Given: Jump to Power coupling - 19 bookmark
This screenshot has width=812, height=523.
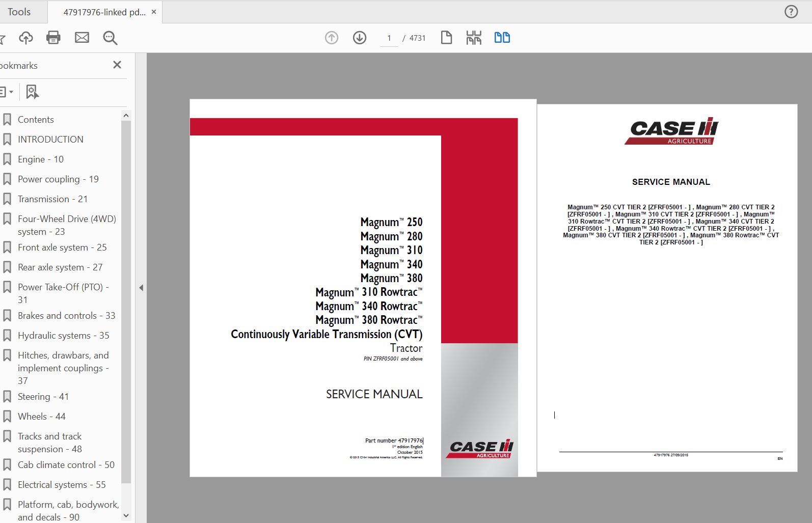Looking at the screenshot, I should 58,179.
